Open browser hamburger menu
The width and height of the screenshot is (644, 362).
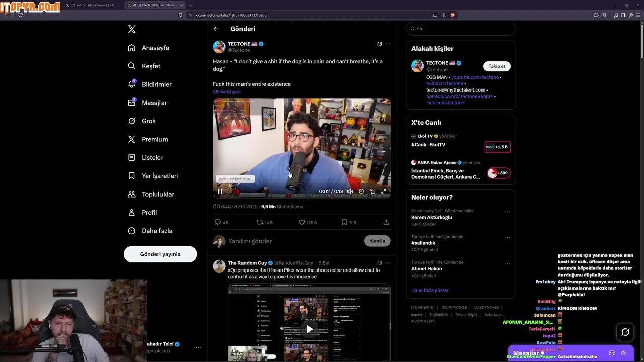tap(637, 15)
